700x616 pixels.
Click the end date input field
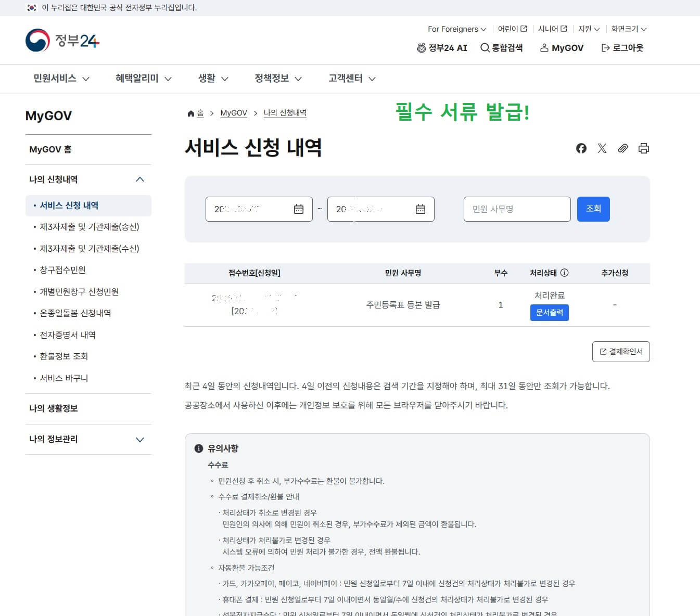pyautogui.click(x=380, y=209)
